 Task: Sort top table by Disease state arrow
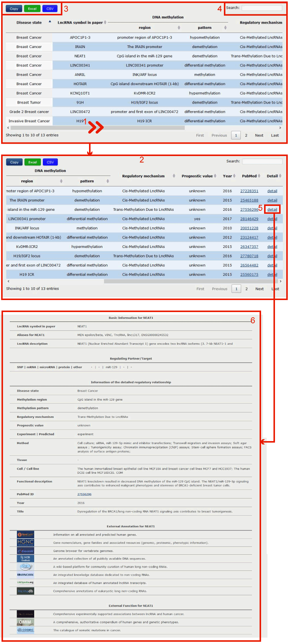tap(50, 22)
